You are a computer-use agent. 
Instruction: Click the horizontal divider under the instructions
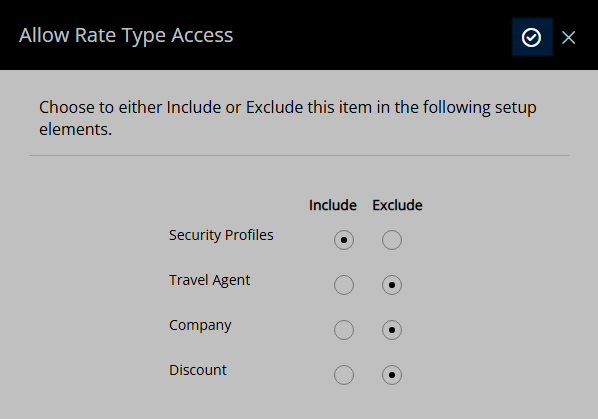click(299, 156)
